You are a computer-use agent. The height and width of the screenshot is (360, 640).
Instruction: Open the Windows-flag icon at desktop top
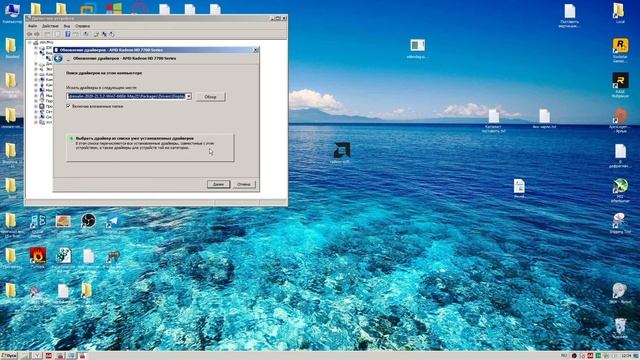(114, 9)
